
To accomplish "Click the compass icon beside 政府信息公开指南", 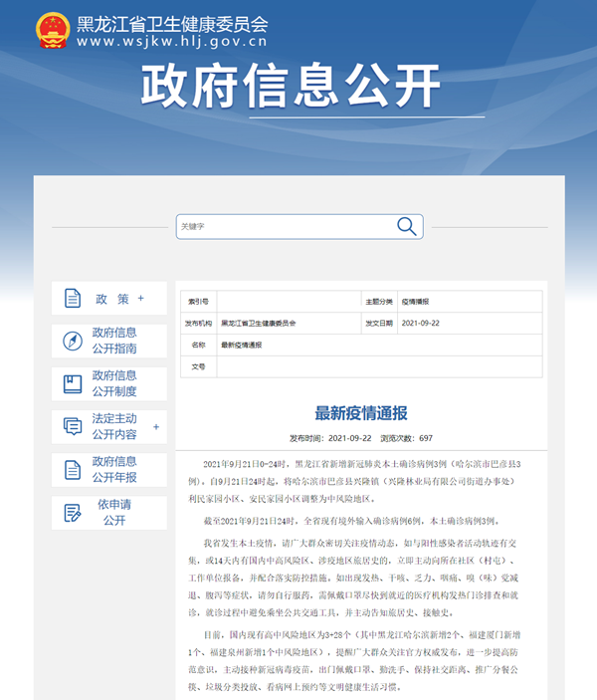I will point(73,341).
